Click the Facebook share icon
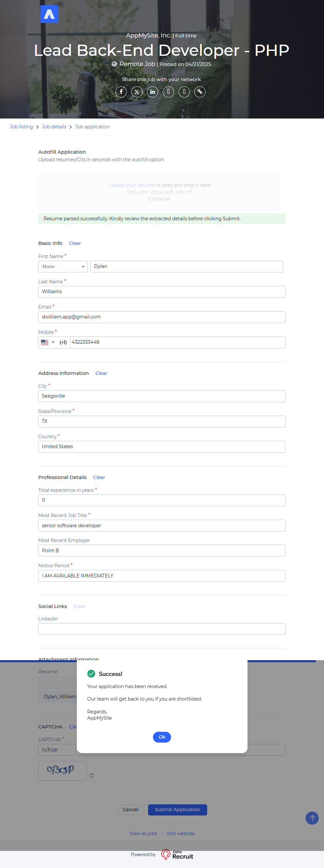The image size is (324, 868). [x=121, y=92]
